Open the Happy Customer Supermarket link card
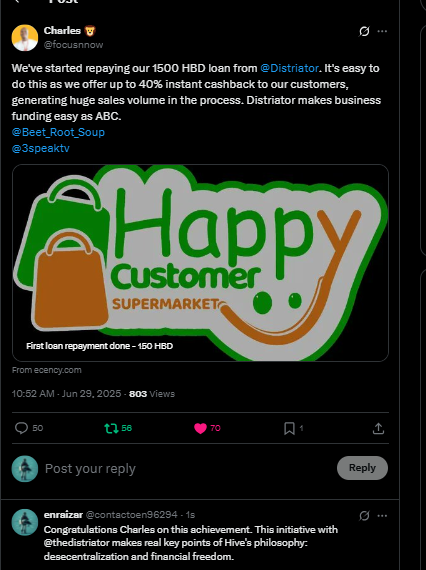Screen dimensions: 426x570 [200, 263]
